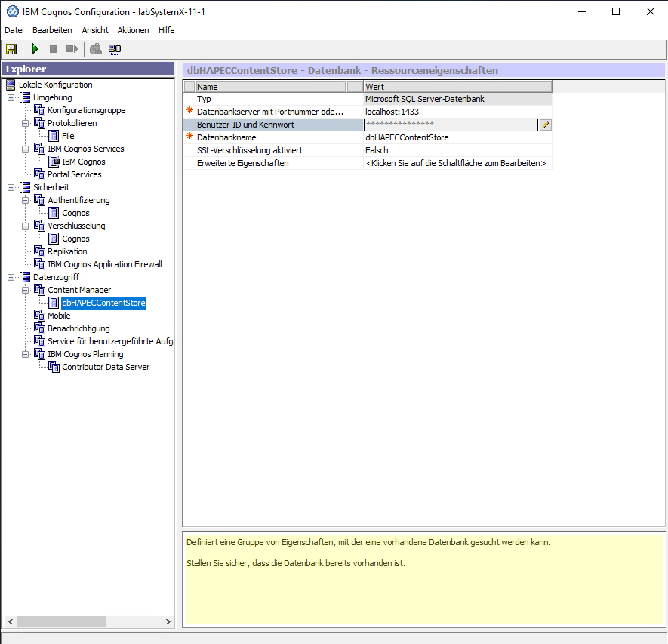Click the Stop service square icon
Image resolution: width=668 pixels, height=644 pixels.
coord(54,49)
